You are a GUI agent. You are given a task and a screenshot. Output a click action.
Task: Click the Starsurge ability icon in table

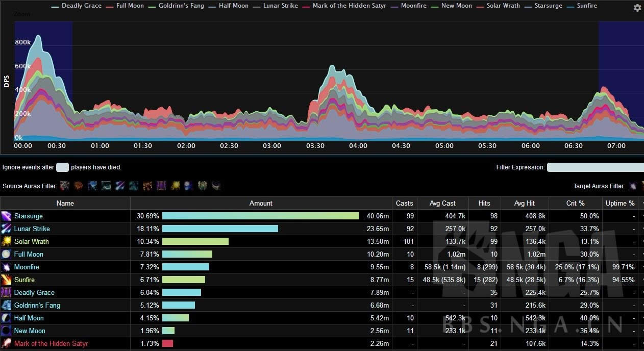pyautogui.click(x=6, y=216)
